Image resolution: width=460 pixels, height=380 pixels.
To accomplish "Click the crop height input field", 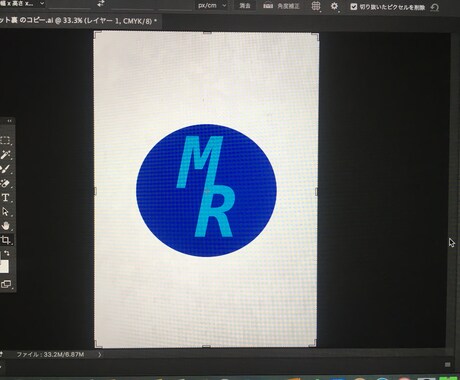I will [x=131, y=5].
